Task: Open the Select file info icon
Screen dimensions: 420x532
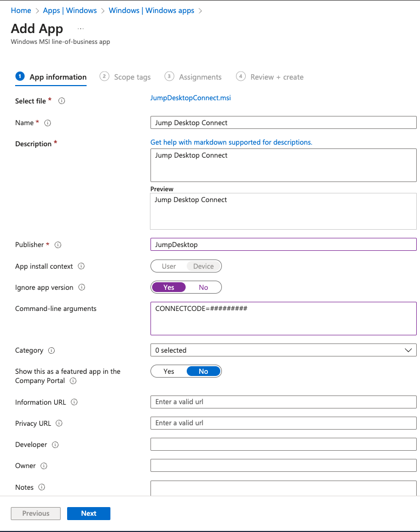Action: point(61,101)
